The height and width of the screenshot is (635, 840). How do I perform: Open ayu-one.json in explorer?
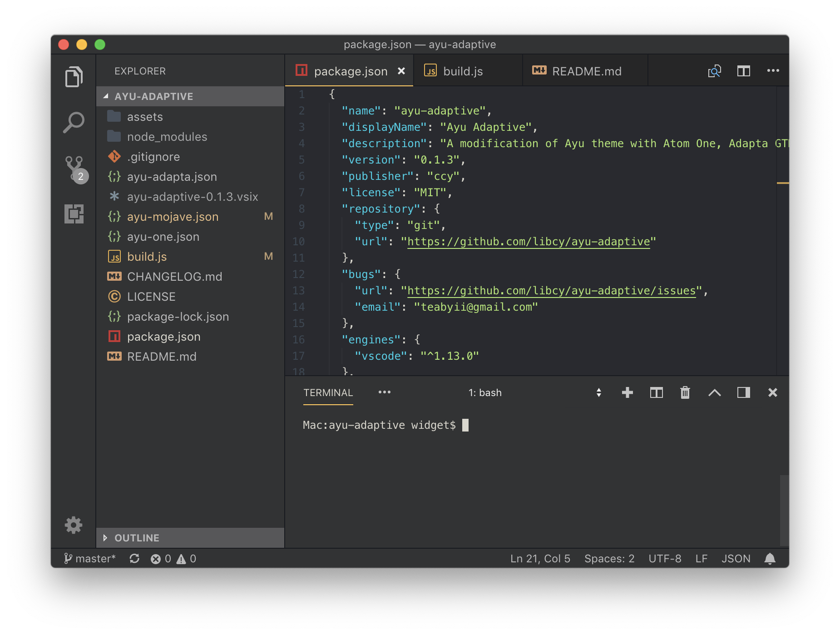pos(190,237)
